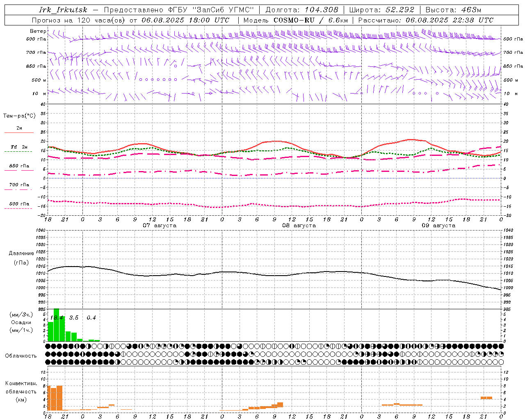Click the "Конвективн." convective cloud label
This screenshot has height=420, width=525.
pyautogui.click(x=21, y=384)
